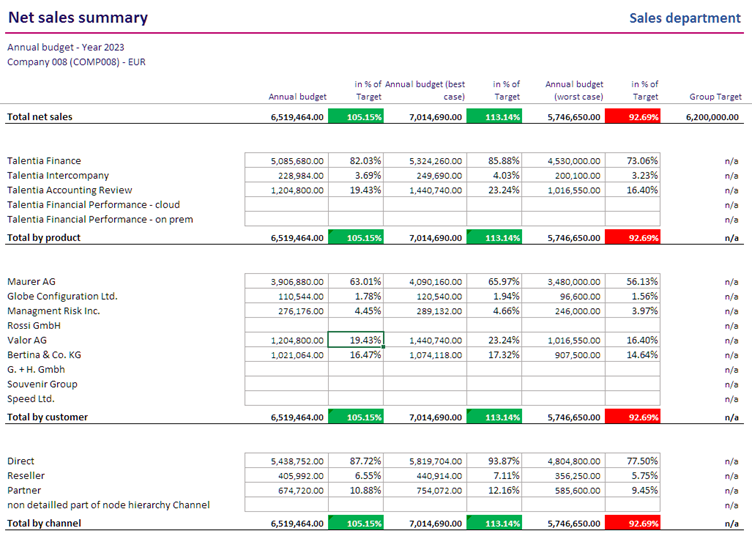
Task: Click the Annual budget (worst case) column header
Action: 573,90
